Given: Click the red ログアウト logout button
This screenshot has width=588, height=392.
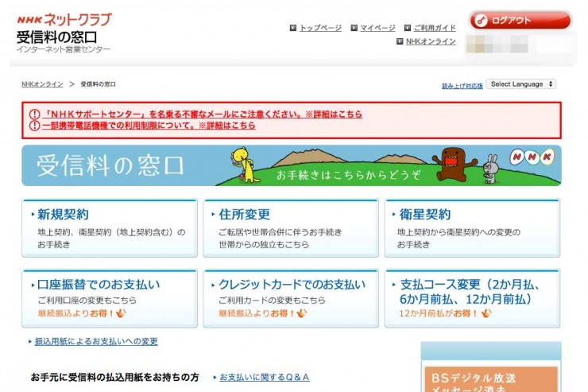Looking at the screenshot, I should (x=520, y=20).
